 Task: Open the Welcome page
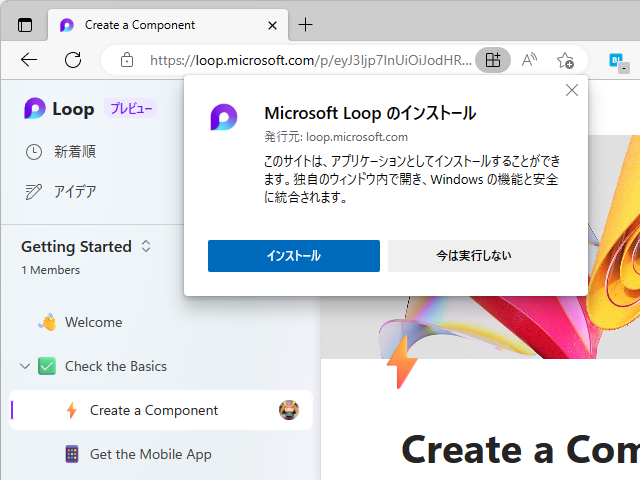coord(93,322)
